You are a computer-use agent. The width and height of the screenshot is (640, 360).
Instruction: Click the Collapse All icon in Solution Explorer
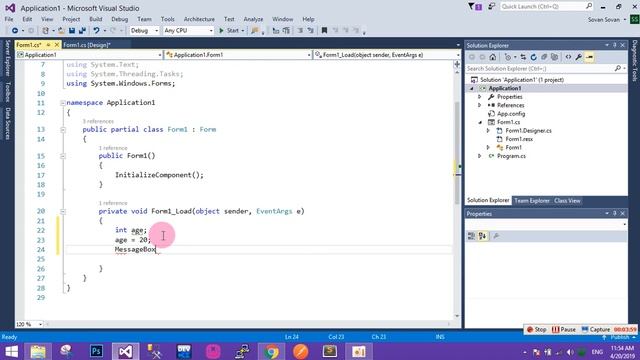tap(544, 57)
